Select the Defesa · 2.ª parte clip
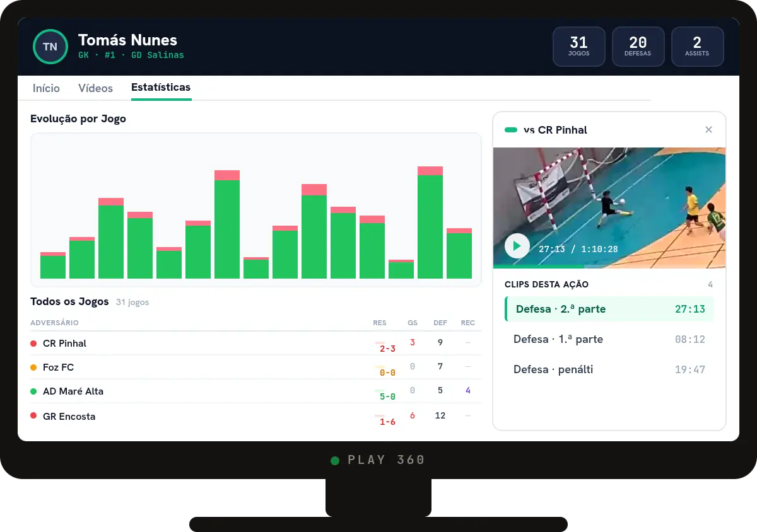 click(x=609, y=309)
